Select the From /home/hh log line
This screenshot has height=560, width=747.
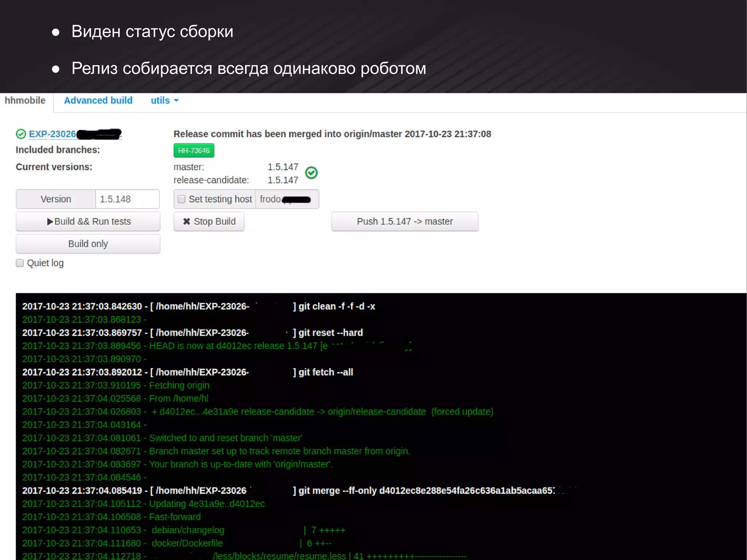[x=115, y=398]
